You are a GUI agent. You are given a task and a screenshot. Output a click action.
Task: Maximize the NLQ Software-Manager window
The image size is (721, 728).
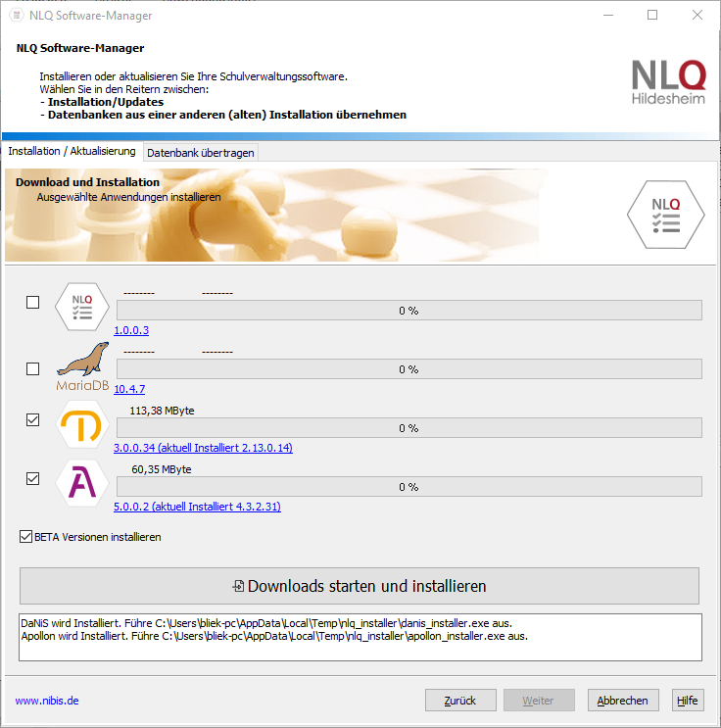point(652,16)
